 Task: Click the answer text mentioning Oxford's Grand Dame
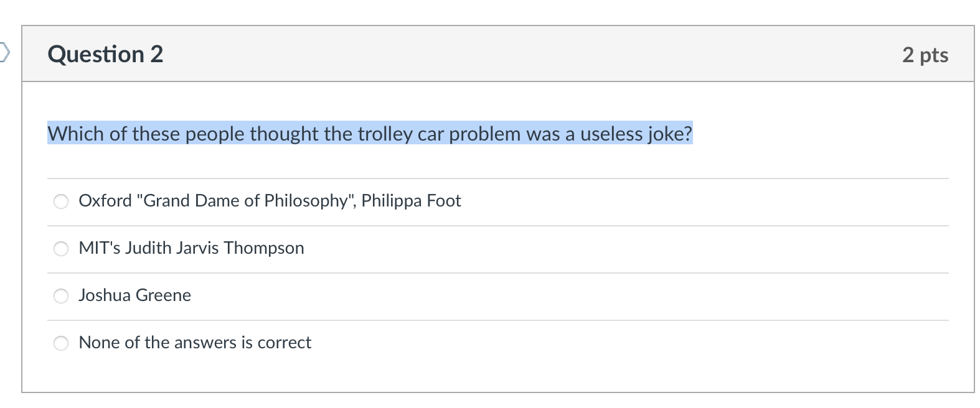click(x=269, y=201)
